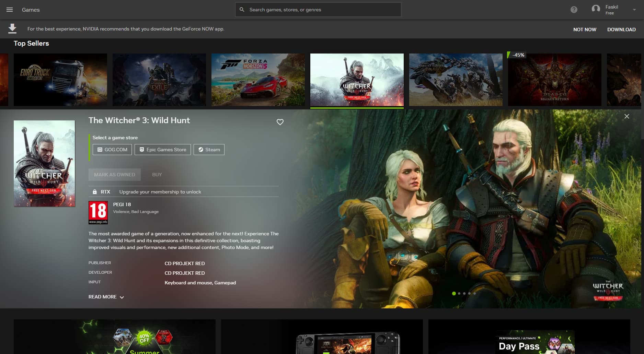
Task: Choose the GOG.COM store option
Action: 112,150
